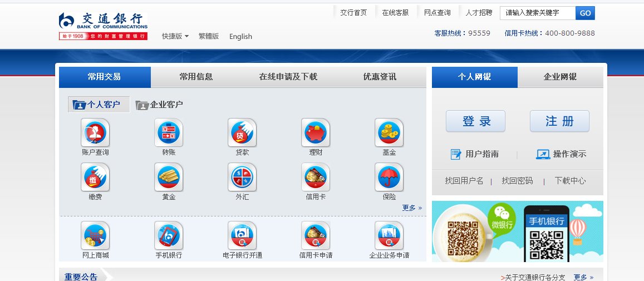This screenshot has width=644, height=281.
Task: Click the GO search button
Action: [585, 13]
